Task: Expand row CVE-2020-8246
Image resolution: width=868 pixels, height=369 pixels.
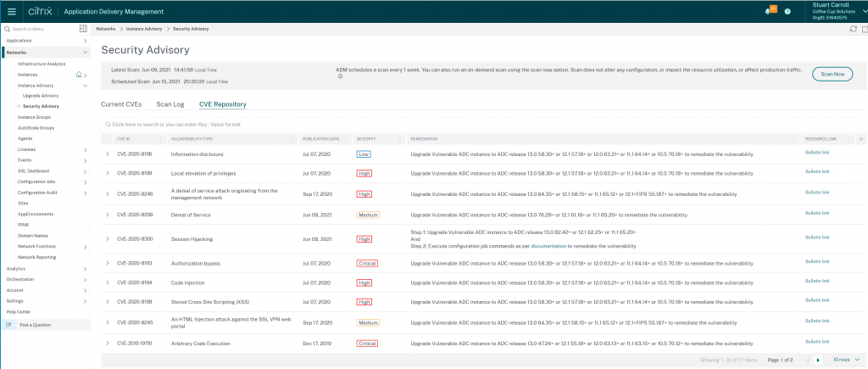Action: [108, 194]
